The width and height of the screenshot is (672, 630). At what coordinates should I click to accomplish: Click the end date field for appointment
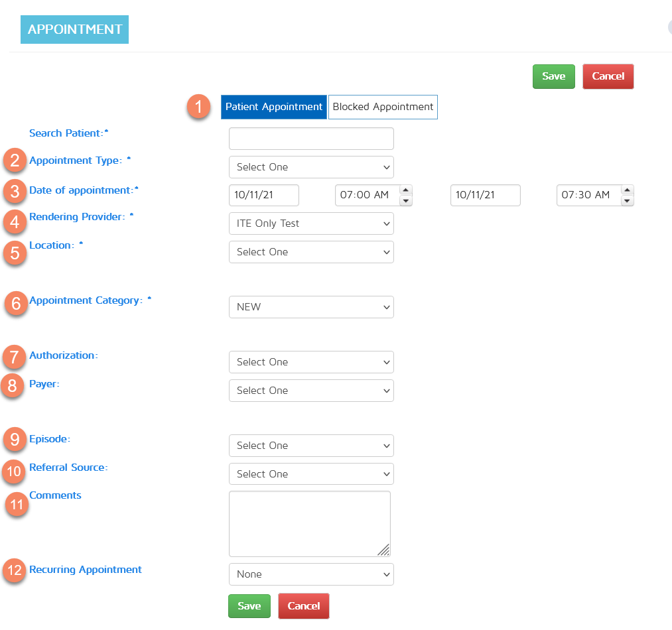pyautogui.click(x=485, y=195)
